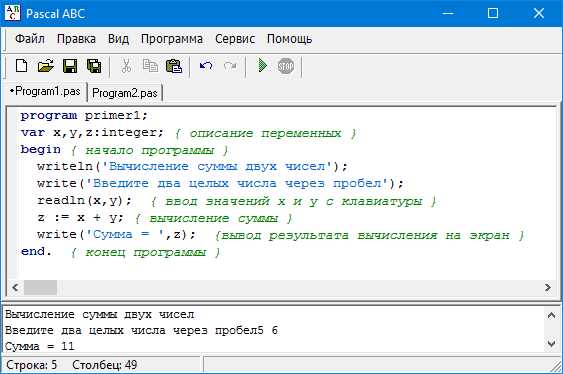Maximize the Pascal ABC window

(493, 13)
